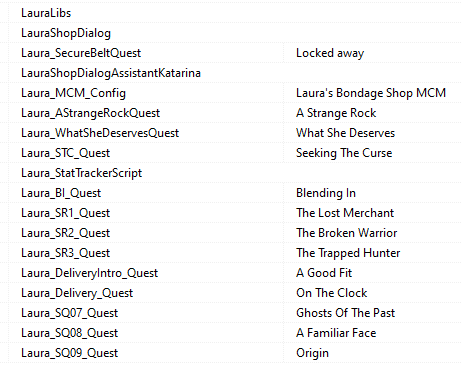Image resolution: width=461 pixels, height=371 pixels.
Task: Click 'The Lost Merchant' name cell
Action: [345, 213]
